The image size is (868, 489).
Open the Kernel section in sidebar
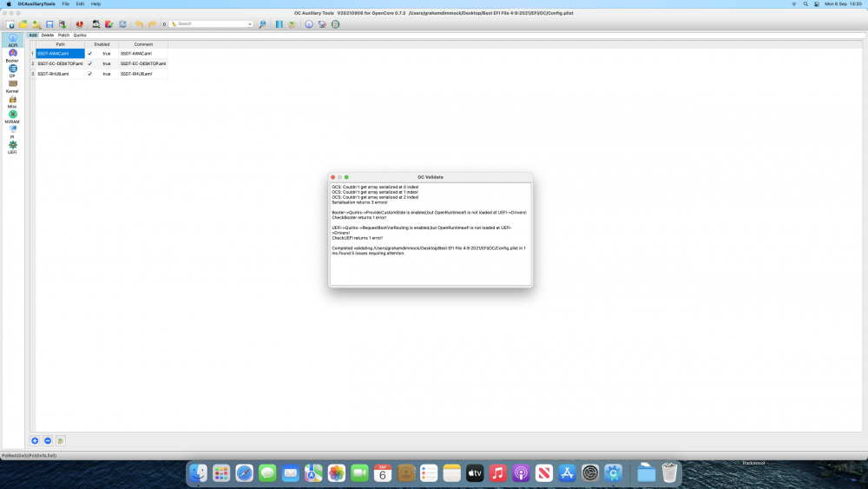(12, 86)
